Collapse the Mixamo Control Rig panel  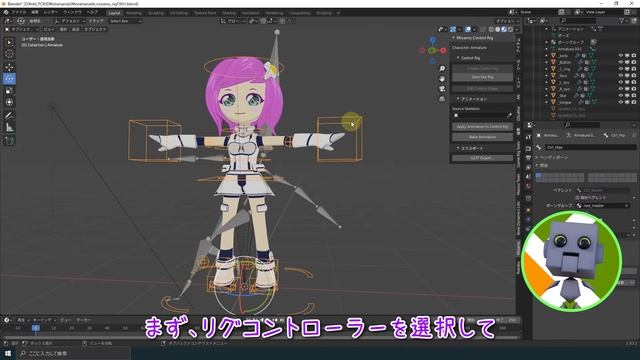(453, 38)
